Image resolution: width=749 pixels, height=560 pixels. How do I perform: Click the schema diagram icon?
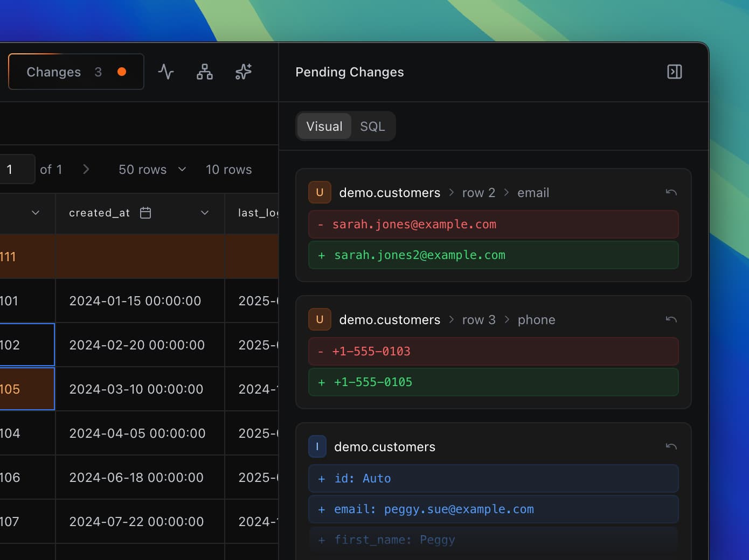click(x=205, y=72)
